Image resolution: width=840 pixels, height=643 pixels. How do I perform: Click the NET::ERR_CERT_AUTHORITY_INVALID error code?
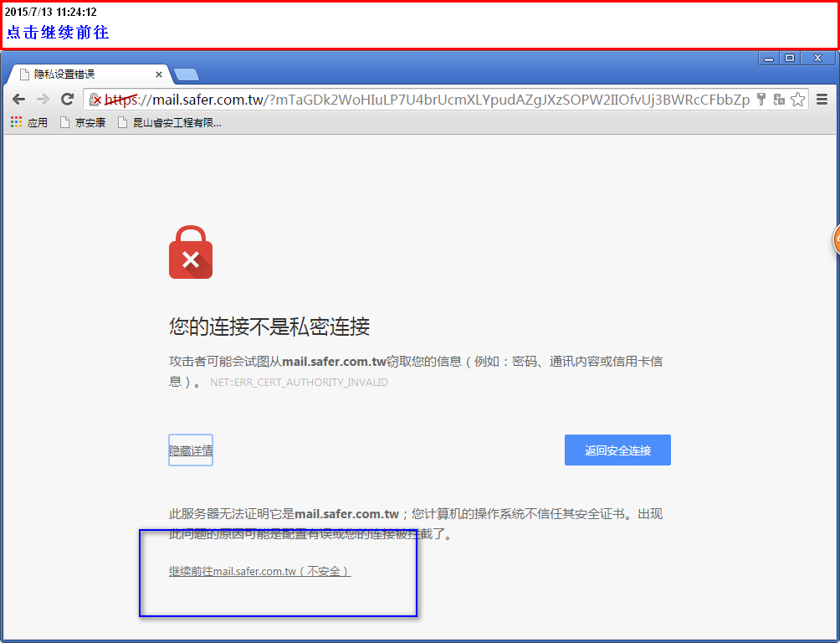tap(299, 383)
